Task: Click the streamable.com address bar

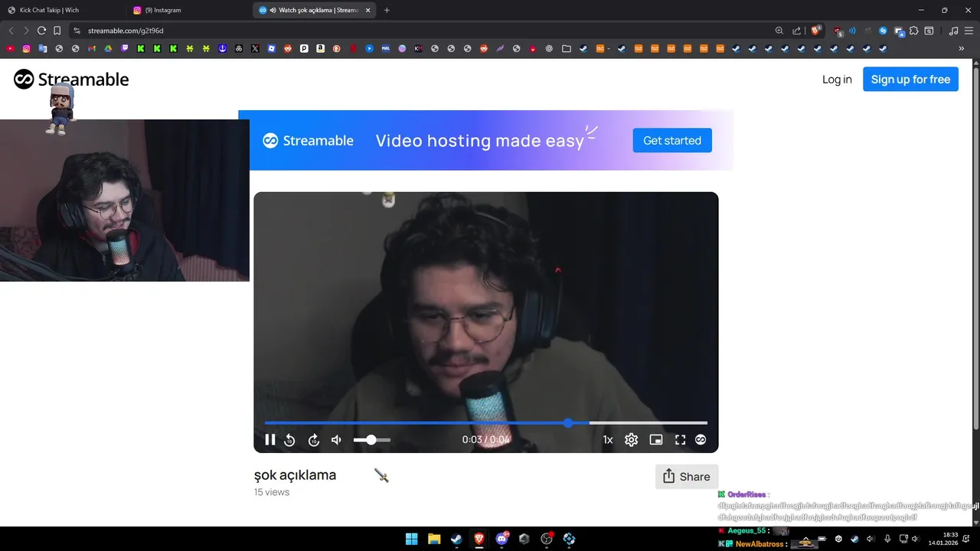Action: tap(421, 31)
